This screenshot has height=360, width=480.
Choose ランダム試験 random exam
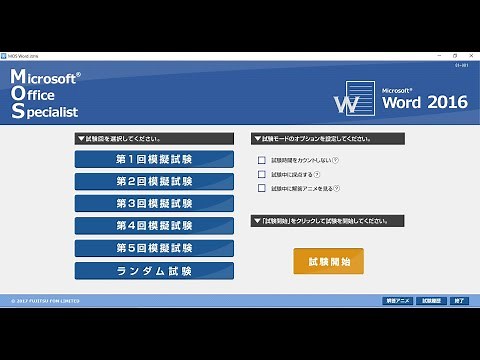tap(154, 271)
